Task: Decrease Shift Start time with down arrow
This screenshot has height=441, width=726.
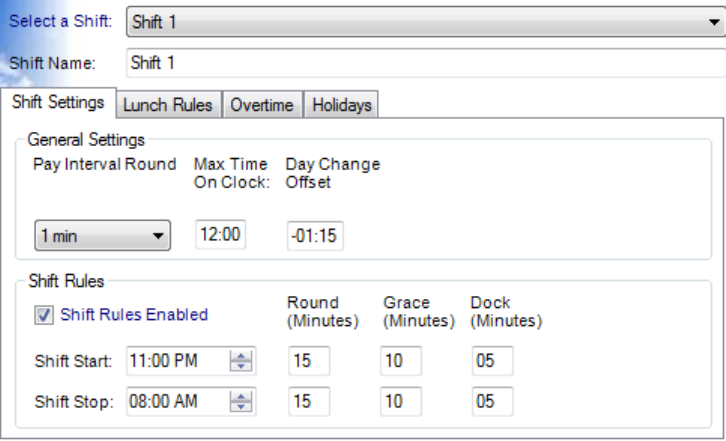Action: point(241,367)
